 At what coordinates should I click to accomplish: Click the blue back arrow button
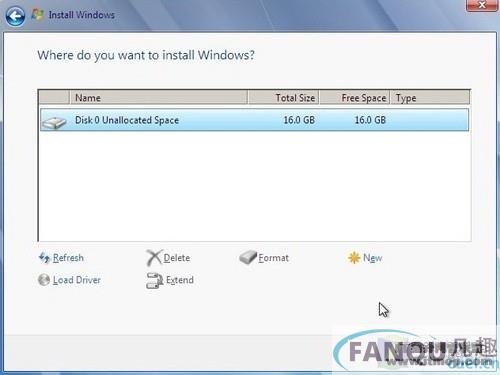(15, 16)
